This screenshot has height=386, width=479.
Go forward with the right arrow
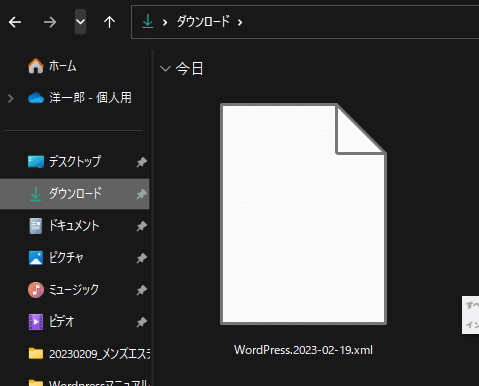pos(50,22)
